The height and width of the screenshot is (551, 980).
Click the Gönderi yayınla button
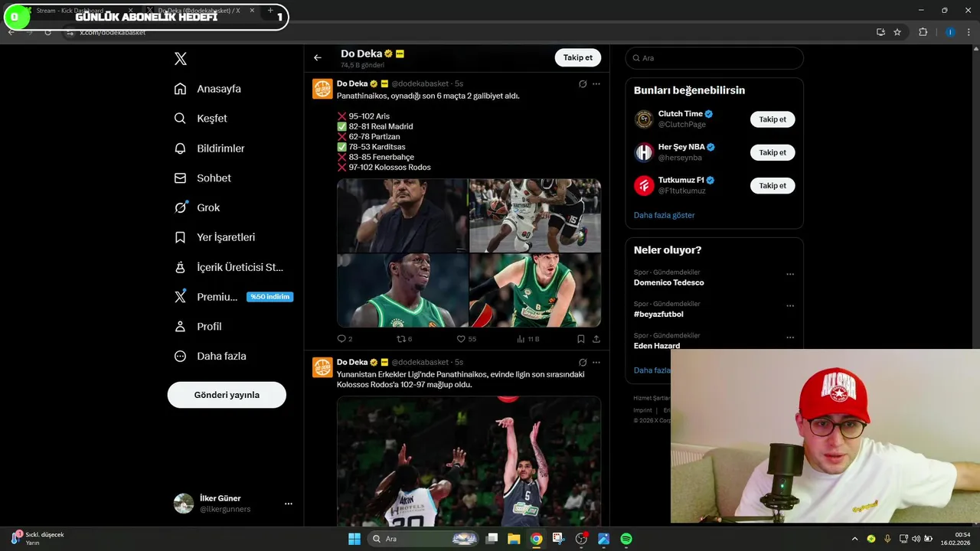pos(227,395)
